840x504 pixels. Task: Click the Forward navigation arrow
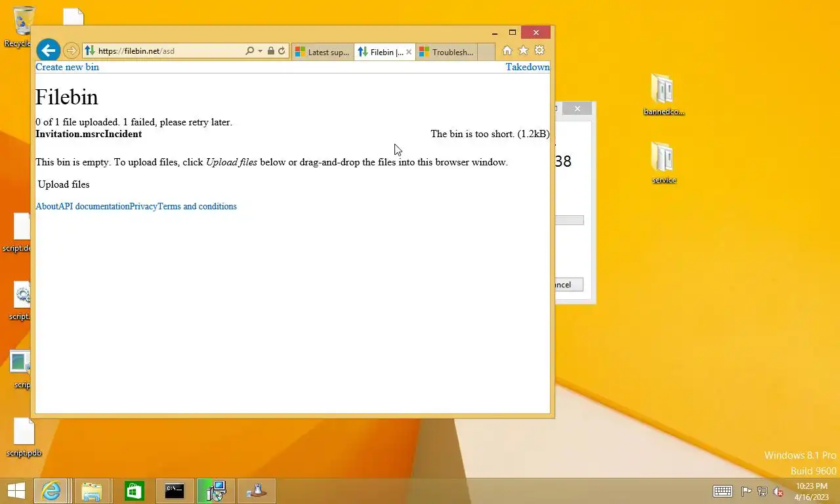[71, 51]
